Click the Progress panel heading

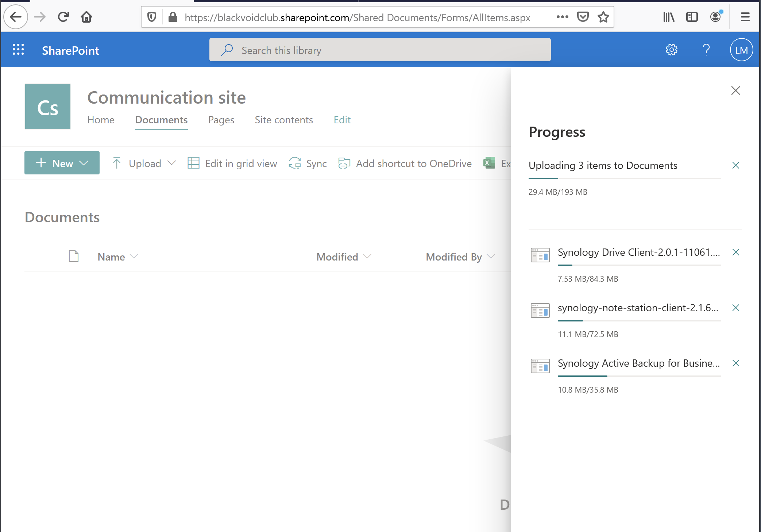coord(557,132)
